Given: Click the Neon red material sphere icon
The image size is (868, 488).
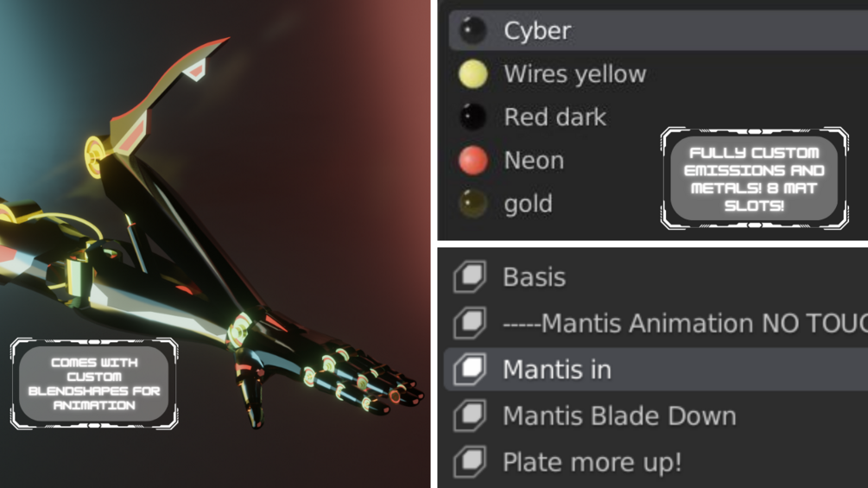Looking at the screenshot, I should [x=472, y=161].
